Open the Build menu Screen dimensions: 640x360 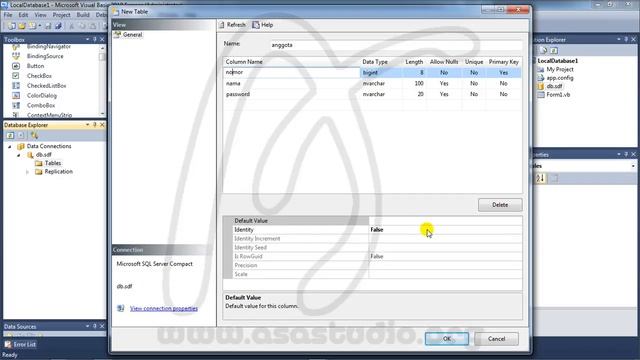[83, 15]
